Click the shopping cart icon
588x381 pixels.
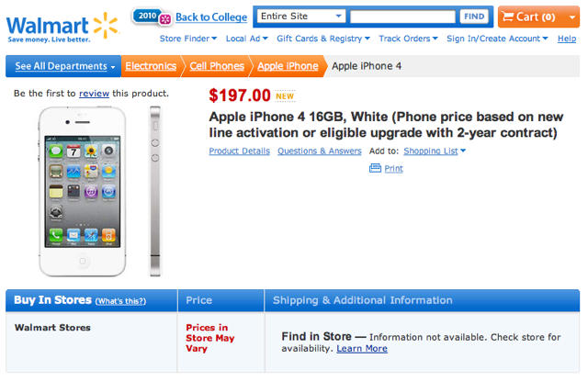click(507, 17)
